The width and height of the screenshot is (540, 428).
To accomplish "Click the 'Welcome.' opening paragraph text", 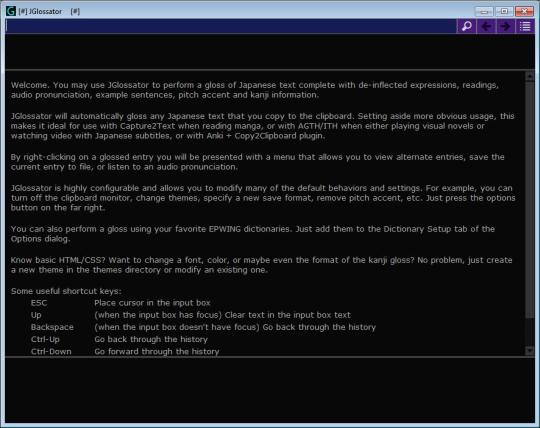I will pos(255,90).
